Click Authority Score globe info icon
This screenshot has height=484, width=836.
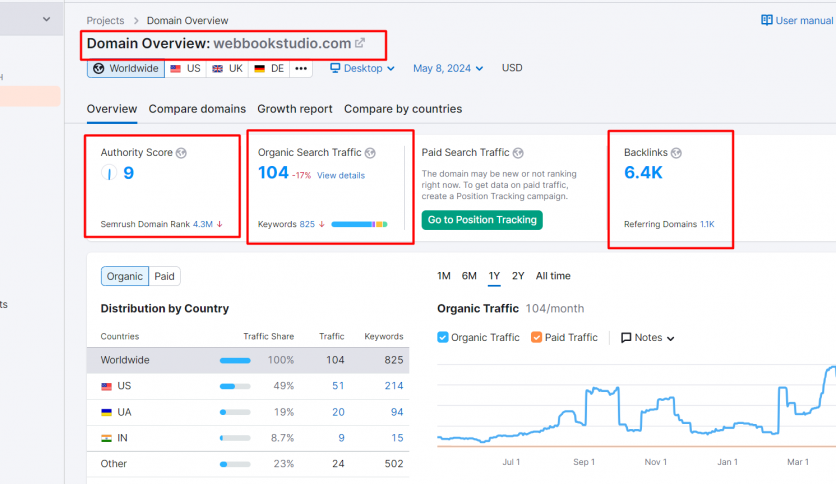point(181,153)
